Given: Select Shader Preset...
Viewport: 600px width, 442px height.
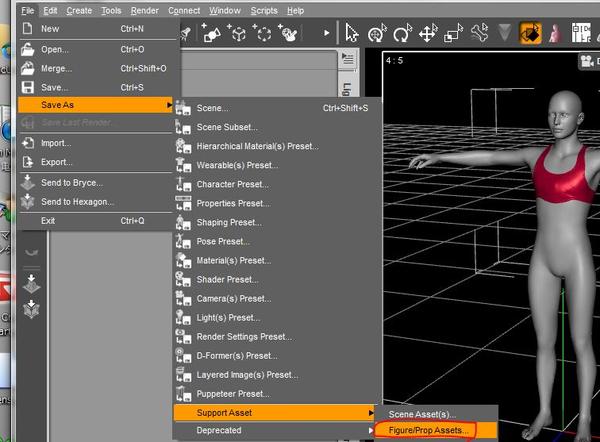Looking at the screenshot, I should tap(276, 280).
